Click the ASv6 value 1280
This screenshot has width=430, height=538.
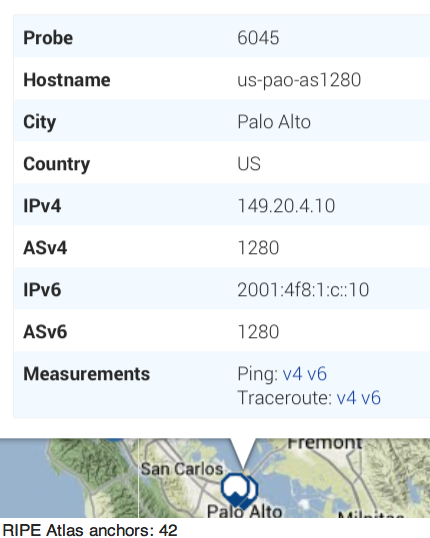click(x=258, y=332)
